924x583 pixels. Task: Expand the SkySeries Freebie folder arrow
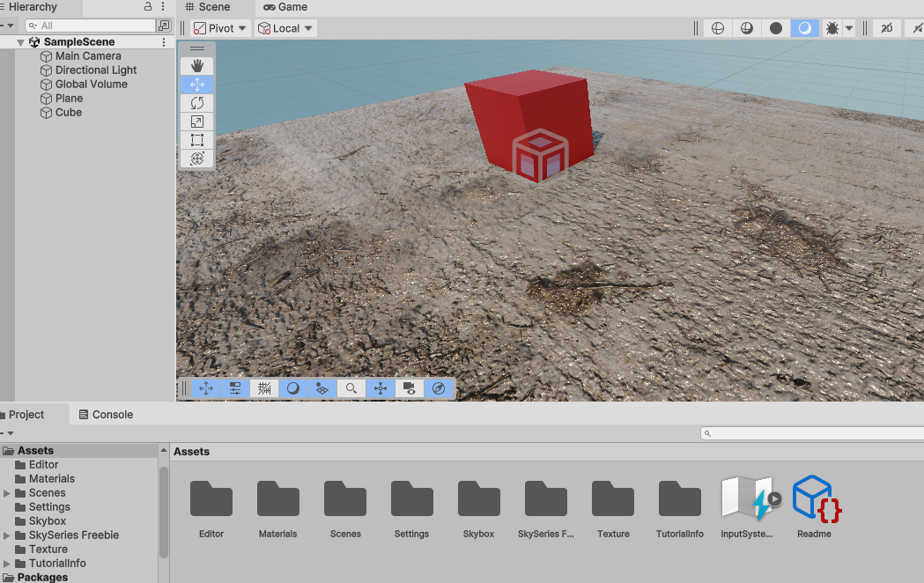pos(7,535)
